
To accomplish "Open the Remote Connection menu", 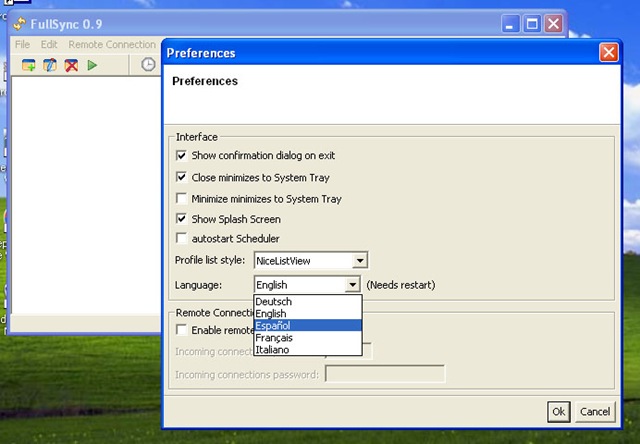I will (112, 44).
